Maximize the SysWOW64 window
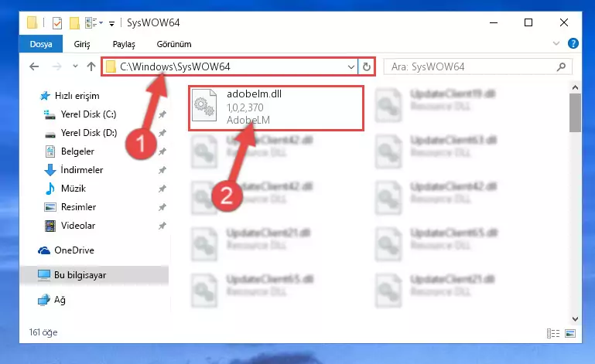Screen dimensions: 595x364 pos(528,22)
